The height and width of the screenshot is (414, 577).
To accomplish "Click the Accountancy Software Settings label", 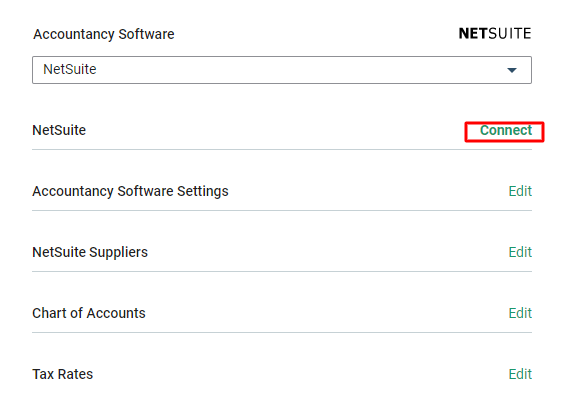I will point(130,191).
